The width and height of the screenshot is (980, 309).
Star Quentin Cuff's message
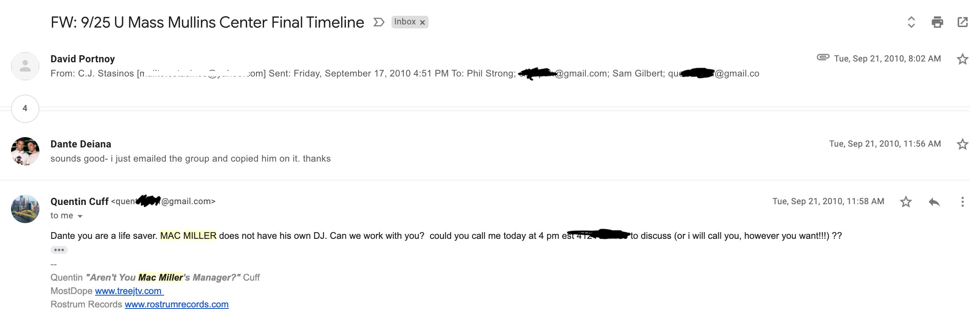pos(906,202)
